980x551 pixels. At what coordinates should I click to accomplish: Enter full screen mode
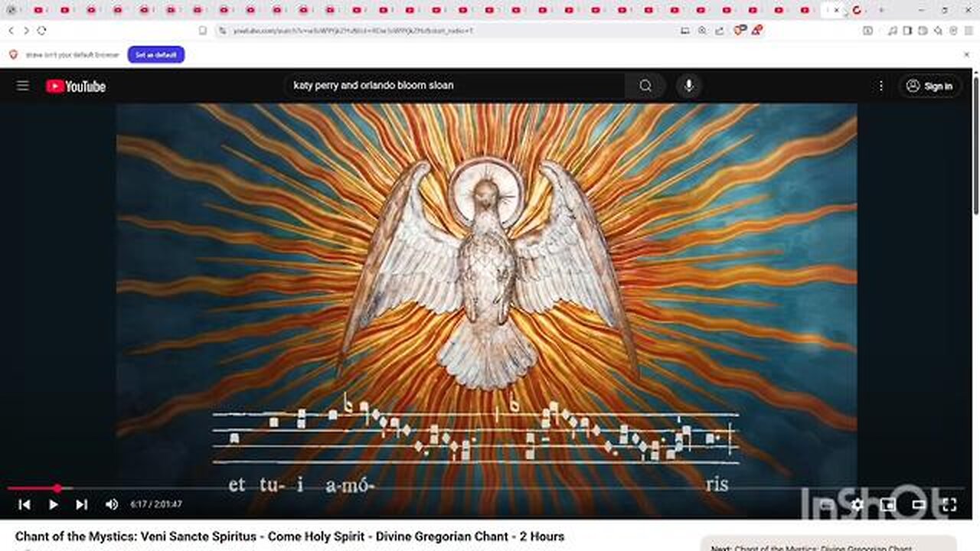tap(949, 504)
